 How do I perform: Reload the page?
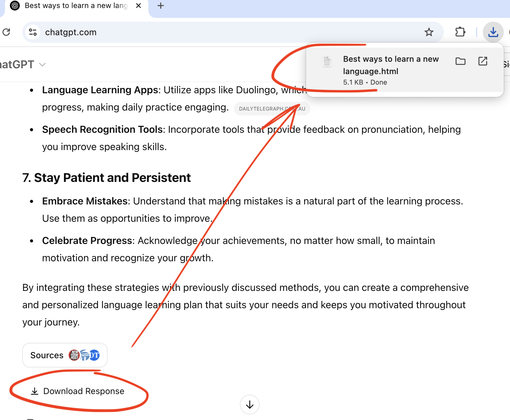click(x=6, y=32)
